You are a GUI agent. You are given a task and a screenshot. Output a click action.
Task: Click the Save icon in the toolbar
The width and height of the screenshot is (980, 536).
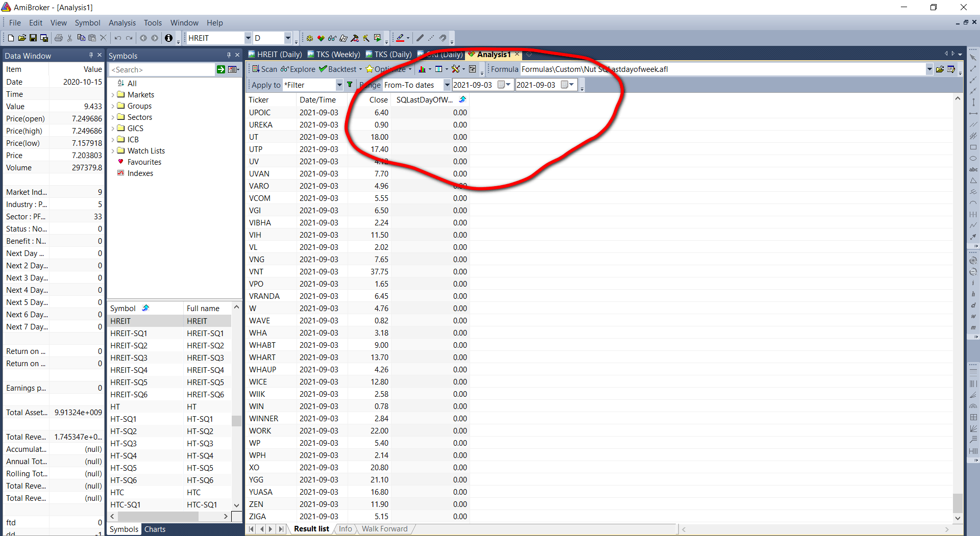point(33,38)
